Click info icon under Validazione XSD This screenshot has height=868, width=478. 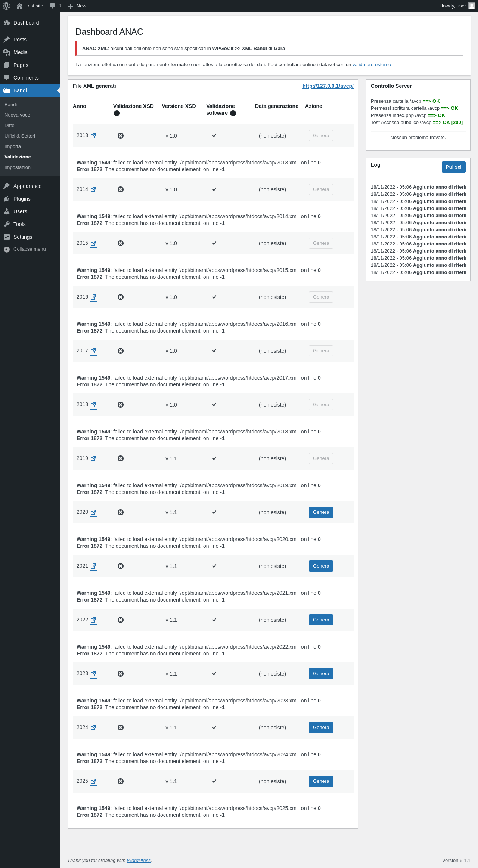click(117, 113)
